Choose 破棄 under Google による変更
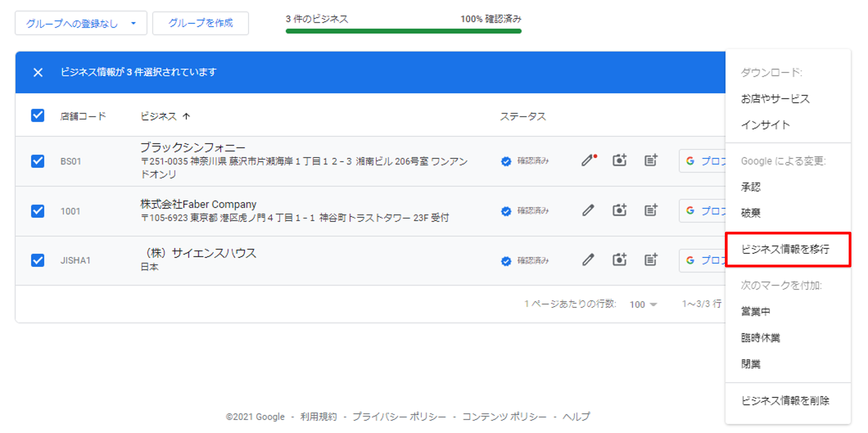 coord(750,213)
